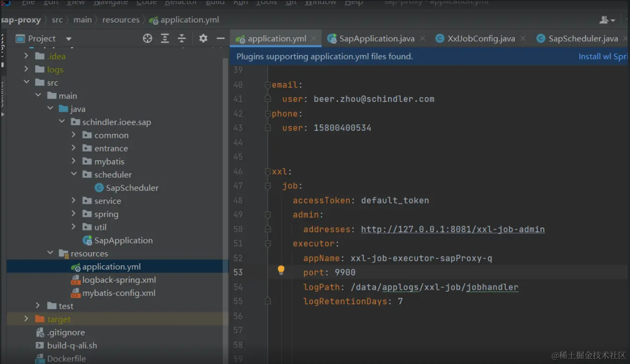Click the main breadcrumb in navigation bar

(x=82, y=20)
